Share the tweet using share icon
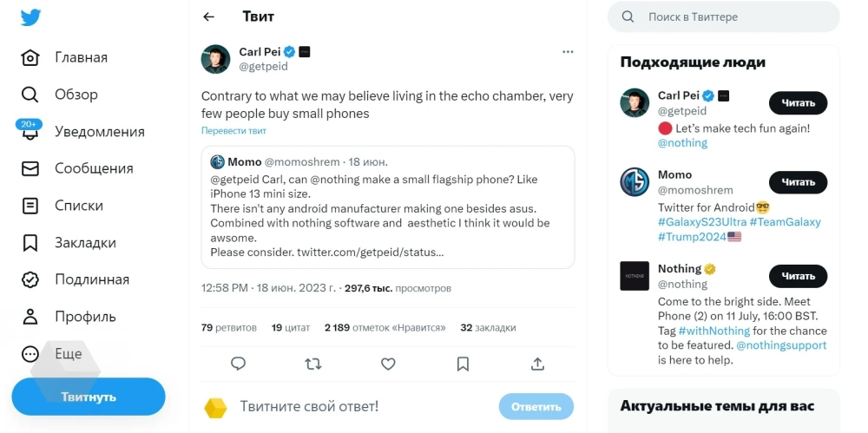 (x=537, y=364)
